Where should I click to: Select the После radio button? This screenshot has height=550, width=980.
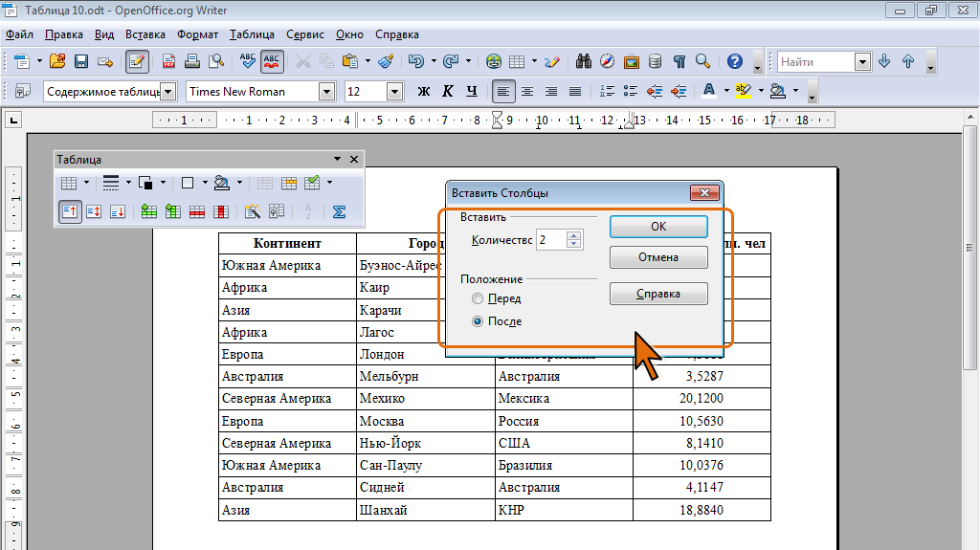[x=478, y=321]
